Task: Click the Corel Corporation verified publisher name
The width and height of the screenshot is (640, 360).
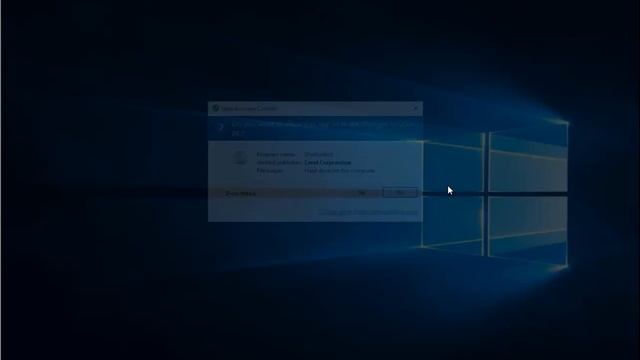Action: click(x=327, y=162)
